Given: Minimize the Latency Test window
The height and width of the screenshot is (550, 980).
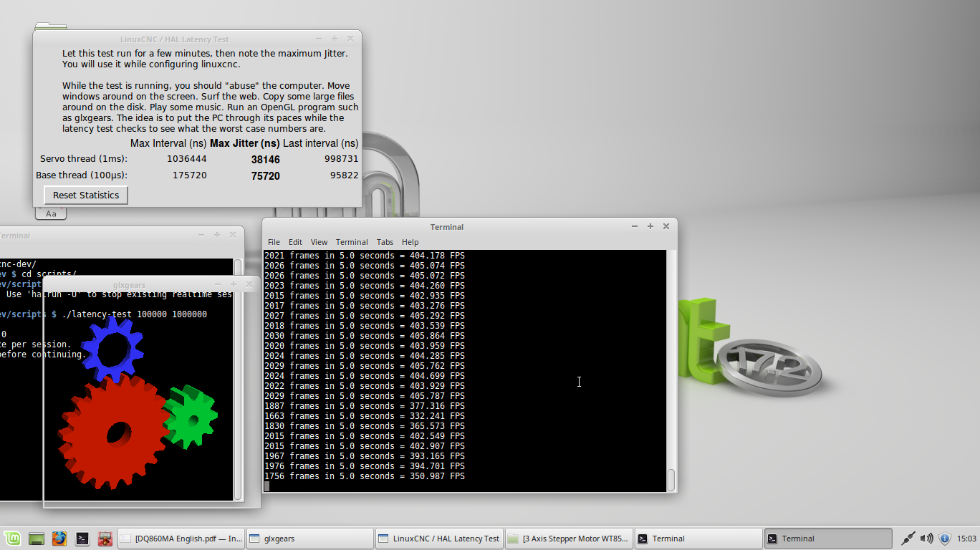Looking at the screenshot, I should 319,39.
